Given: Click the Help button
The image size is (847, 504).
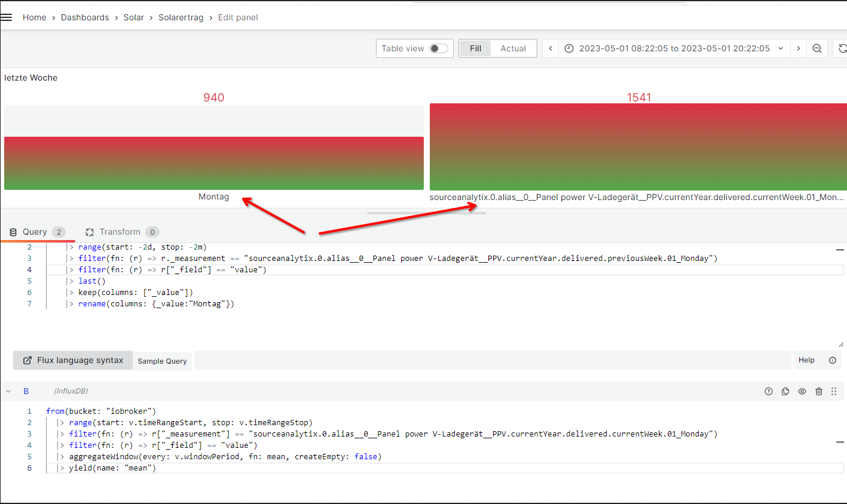Looking at the screenshot, I should tap(806, 360).
